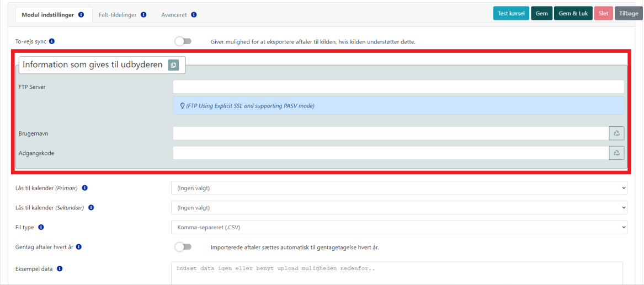The image size is (644, 285).
Task: Show info for Lås til kalender (Primær)
Action: (84, 188)
